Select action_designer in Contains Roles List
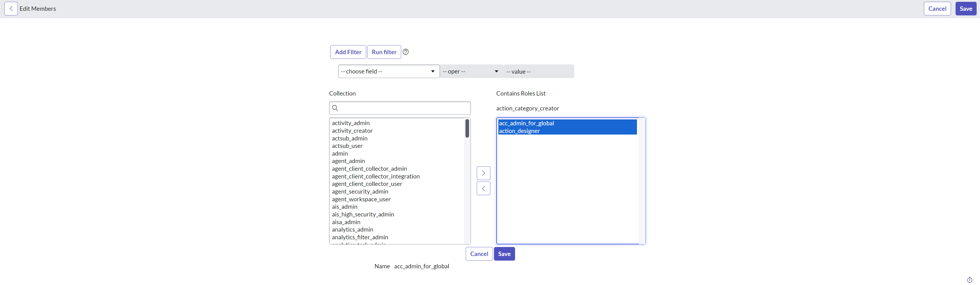This screenshot has height=285, width=980. click(519, 131)
